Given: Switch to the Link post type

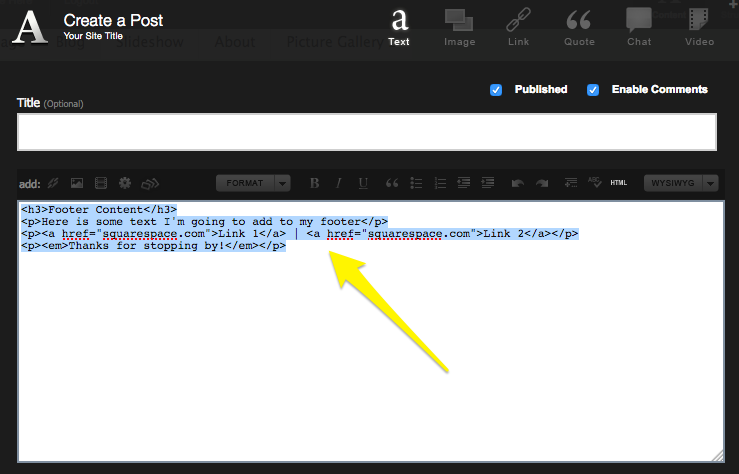Looking at the screenshot, I should coord(518,26).
